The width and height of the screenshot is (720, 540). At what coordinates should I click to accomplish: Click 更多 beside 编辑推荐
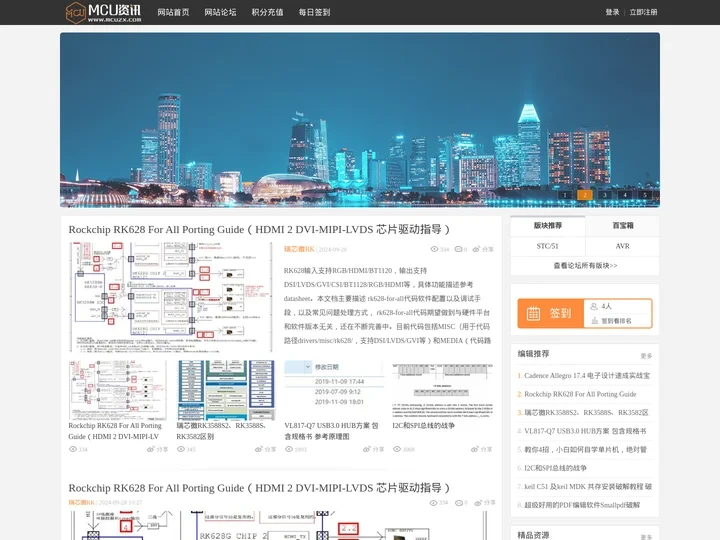click(x=646, y=356)
